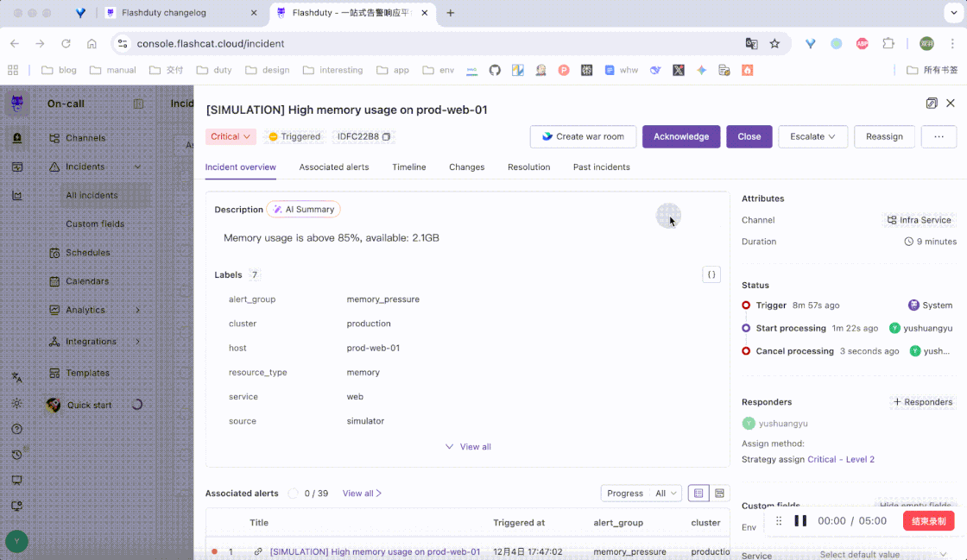Expand the Escalate dropdown
967x560 pixels.
click(x=812, y=136)
